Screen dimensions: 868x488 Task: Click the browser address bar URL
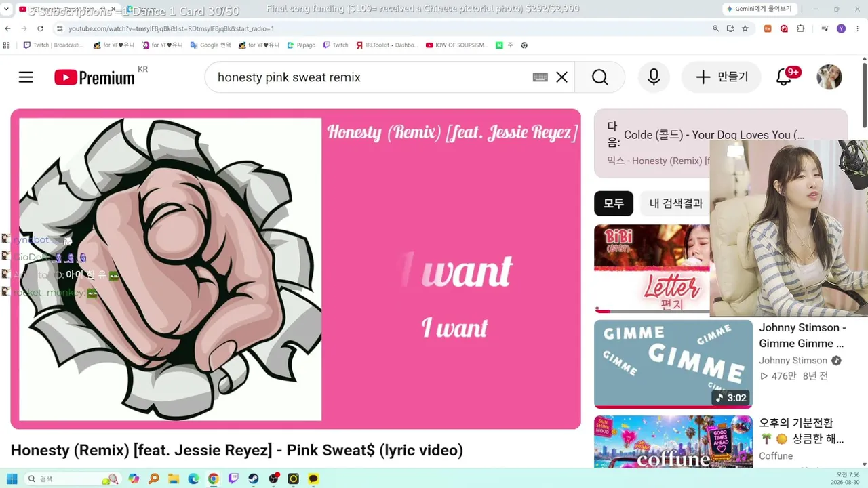pos(171,28)
